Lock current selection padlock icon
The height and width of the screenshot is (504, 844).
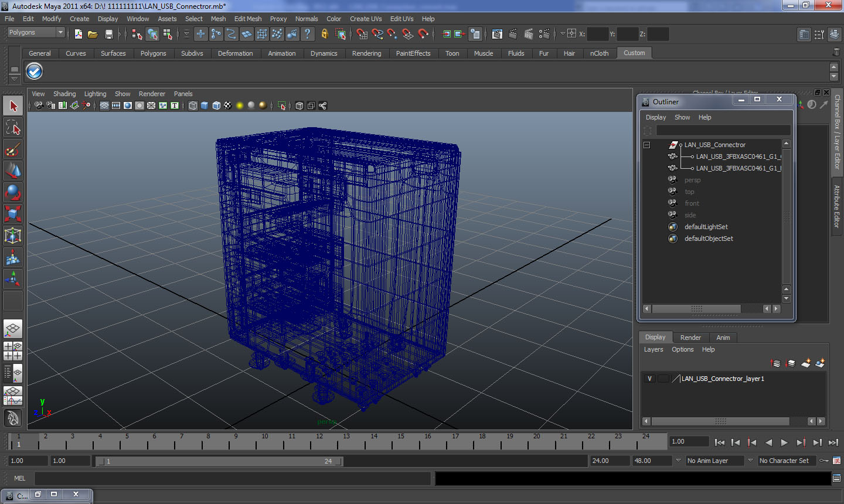point(324,34)
